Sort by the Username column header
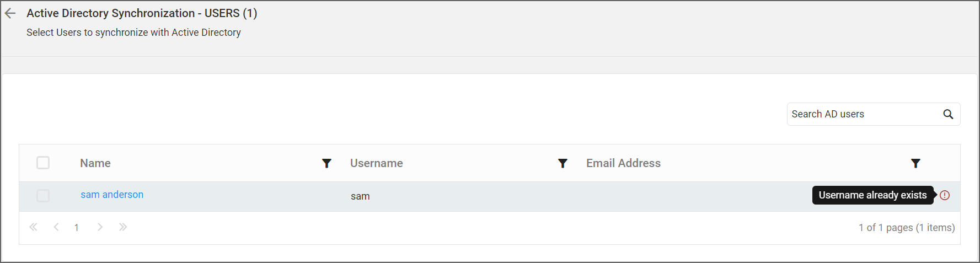Image resolution: width=980 pixels, height=263 pixels. coord(377,163)
